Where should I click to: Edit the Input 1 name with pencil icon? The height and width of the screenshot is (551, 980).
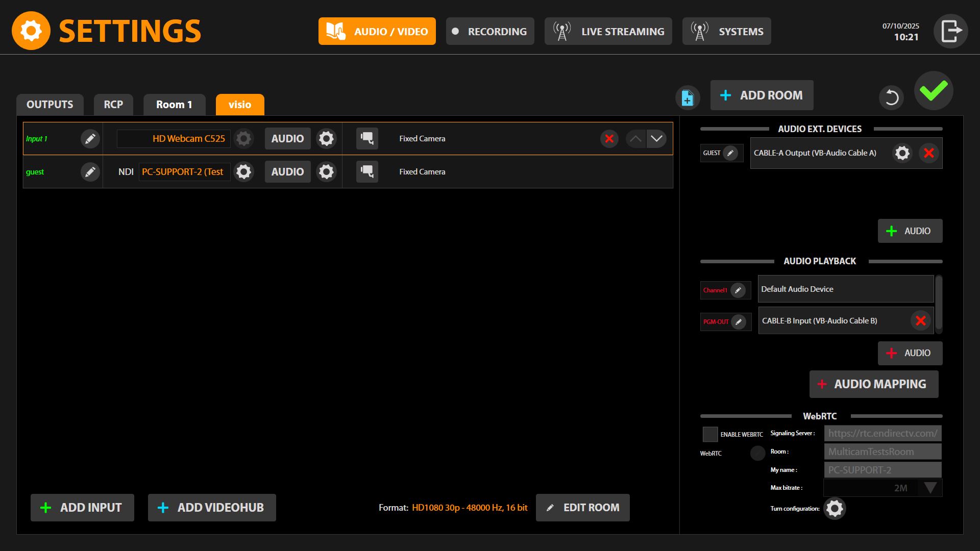click(x=90, y=139)
